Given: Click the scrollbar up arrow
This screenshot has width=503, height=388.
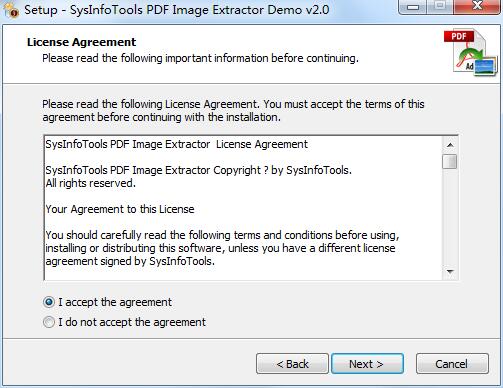Looking at the screenshot, I should [450, 145].
